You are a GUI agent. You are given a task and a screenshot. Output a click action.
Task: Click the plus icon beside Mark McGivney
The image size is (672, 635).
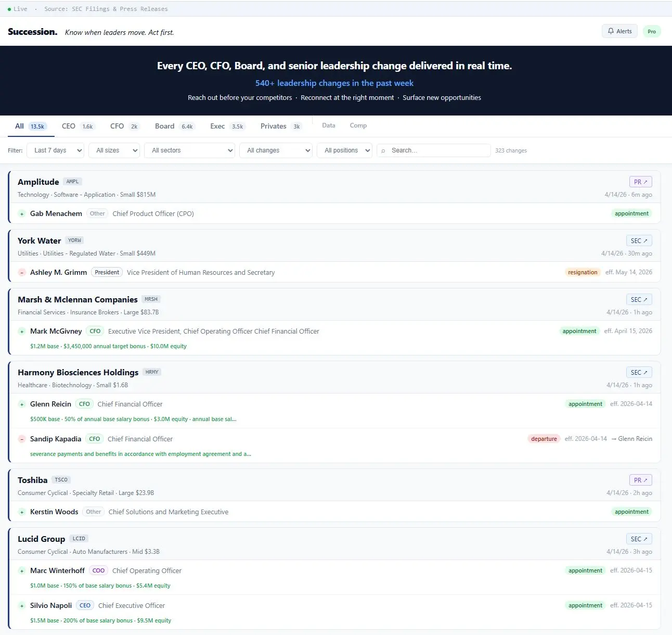point(22,332)
